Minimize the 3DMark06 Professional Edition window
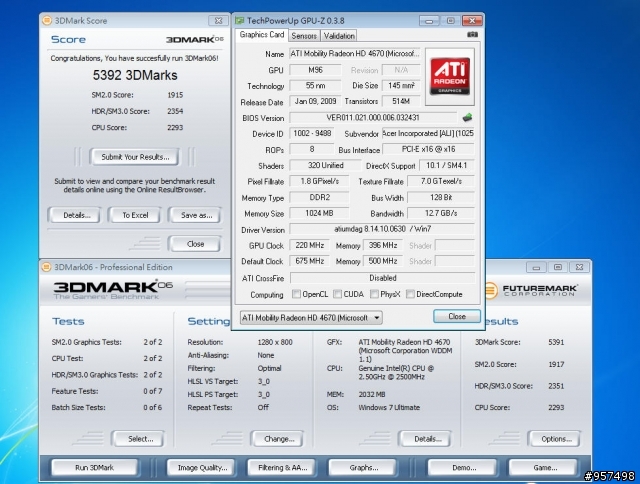 point(536,267)
